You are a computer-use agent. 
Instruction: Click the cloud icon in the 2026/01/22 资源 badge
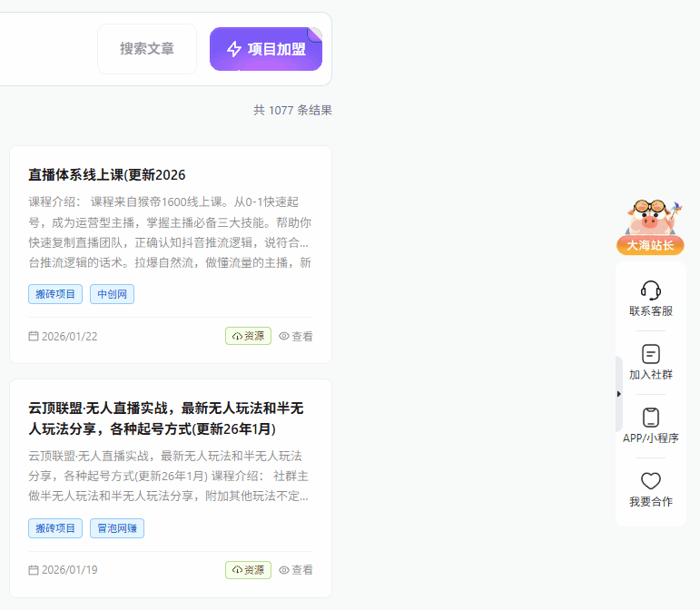(237, 336)
